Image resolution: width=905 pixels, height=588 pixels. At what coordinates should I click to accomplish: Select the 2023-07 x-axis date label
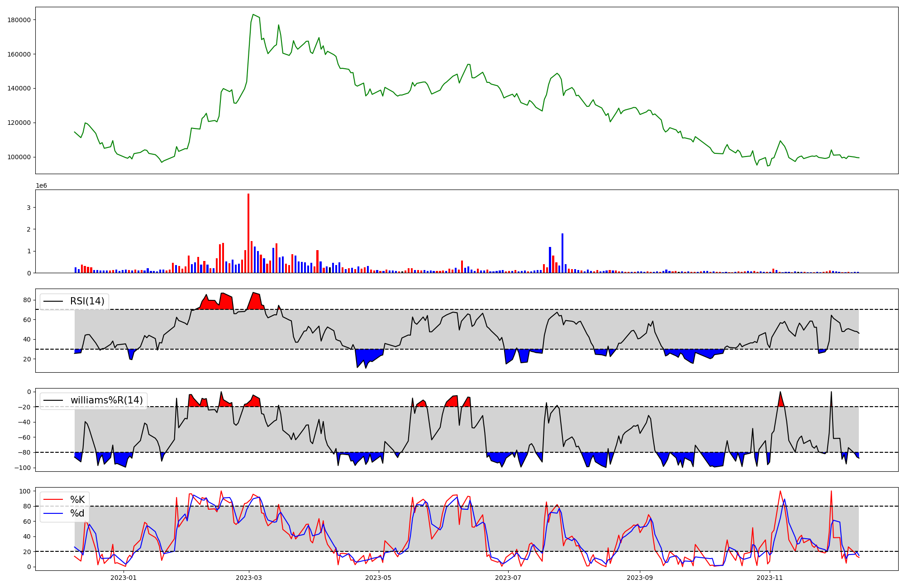[508, 578]
